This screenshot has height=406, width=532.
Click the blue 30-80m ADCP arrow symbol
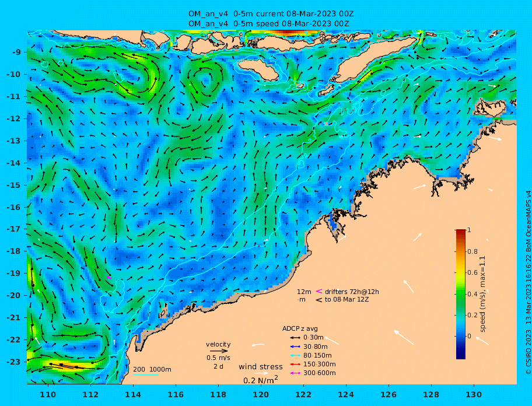point(295,346)
